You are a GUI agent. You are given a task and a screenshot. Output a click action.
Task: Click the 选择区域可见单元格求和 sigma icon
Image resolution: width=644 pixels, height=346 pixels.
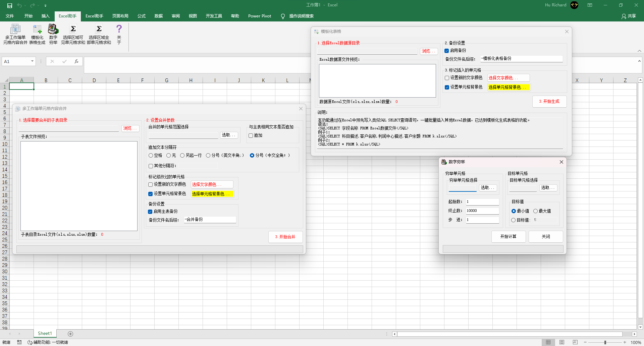[x=73, y=33]
